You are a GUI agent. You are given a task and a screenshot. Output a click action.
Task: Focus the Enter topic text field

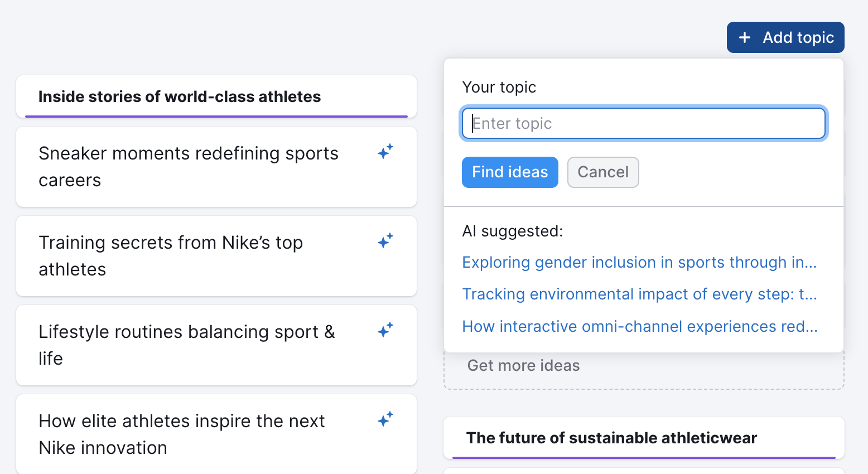[644, 123]
